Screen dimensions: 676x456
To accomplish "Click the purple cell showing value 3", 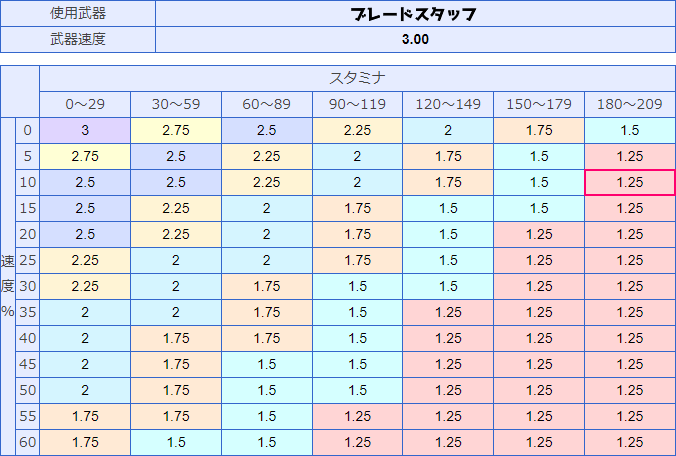I will click(x=85, y=130).
